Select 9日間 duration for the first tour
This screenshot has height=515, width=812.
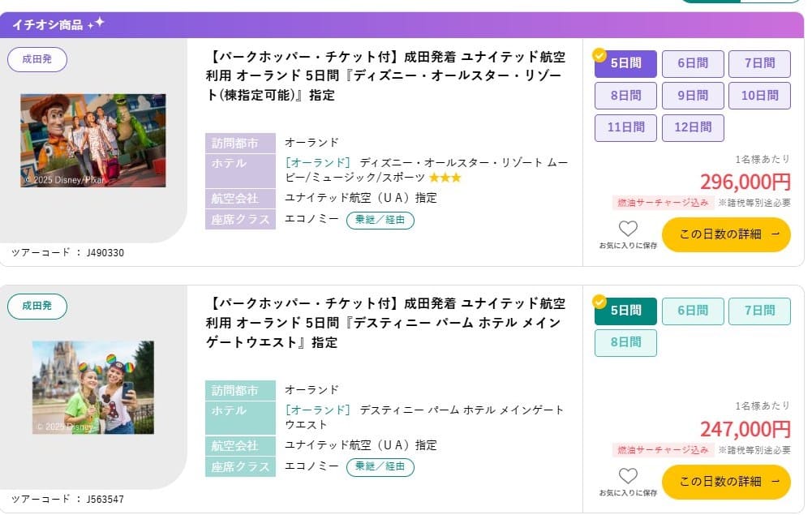(693, 95)
